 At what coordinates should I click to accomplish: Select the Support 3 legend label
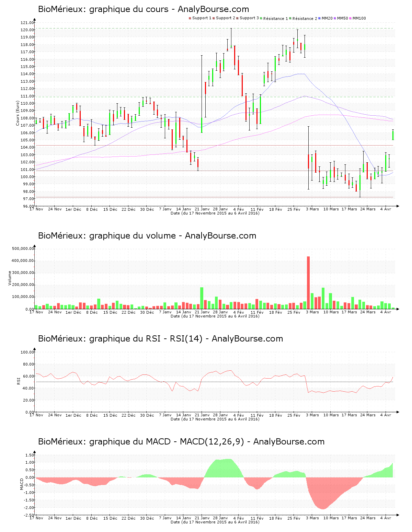coord(249,18)
